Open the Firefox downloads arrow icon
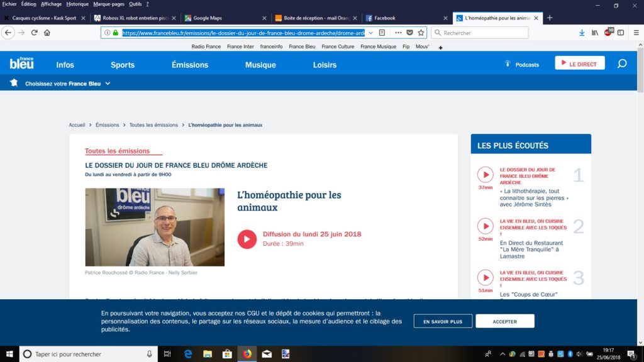This screenshot has height=362, width=644. [x=582, y=33]
